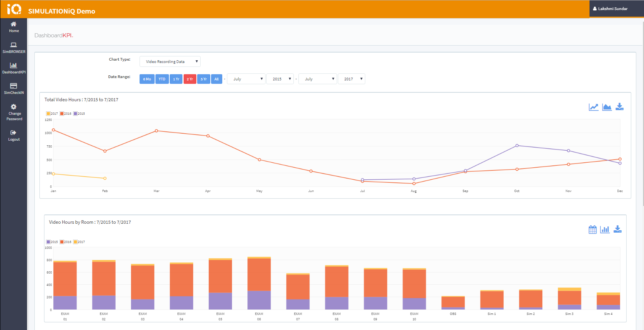Open the start month July dropdown
The image size is (644, 330).
pyautogui.click(x=246, y=79)
